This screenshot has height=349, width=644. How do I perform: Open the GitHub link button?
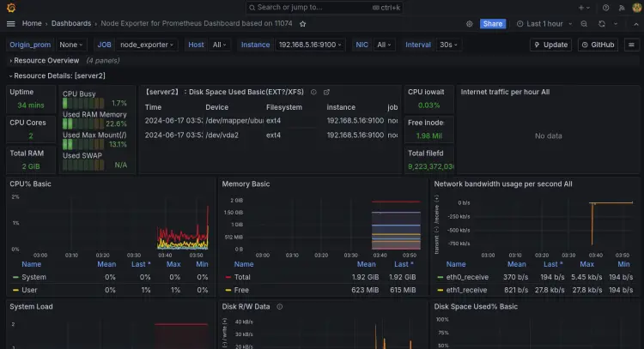coord(598,45)
